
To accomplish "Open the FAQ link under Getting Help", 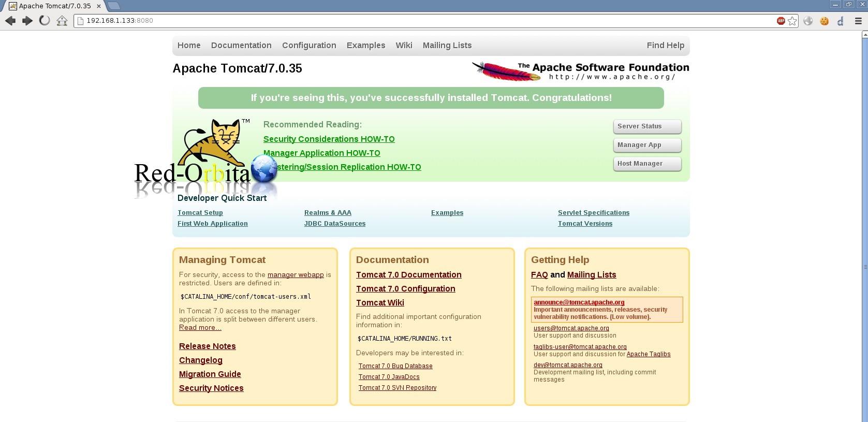I will pyautogui.click(x=539, y=274).
